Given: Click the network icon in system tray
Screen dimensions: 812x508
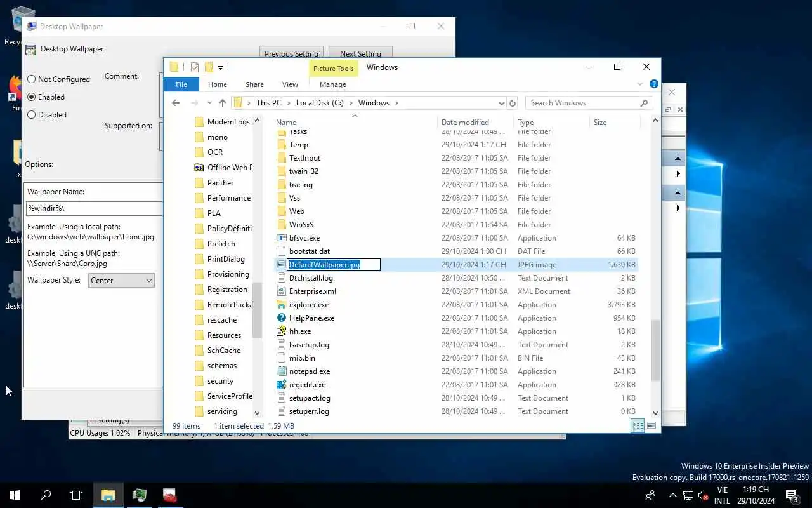Looking at the screenshot, I should click(688, 495).
